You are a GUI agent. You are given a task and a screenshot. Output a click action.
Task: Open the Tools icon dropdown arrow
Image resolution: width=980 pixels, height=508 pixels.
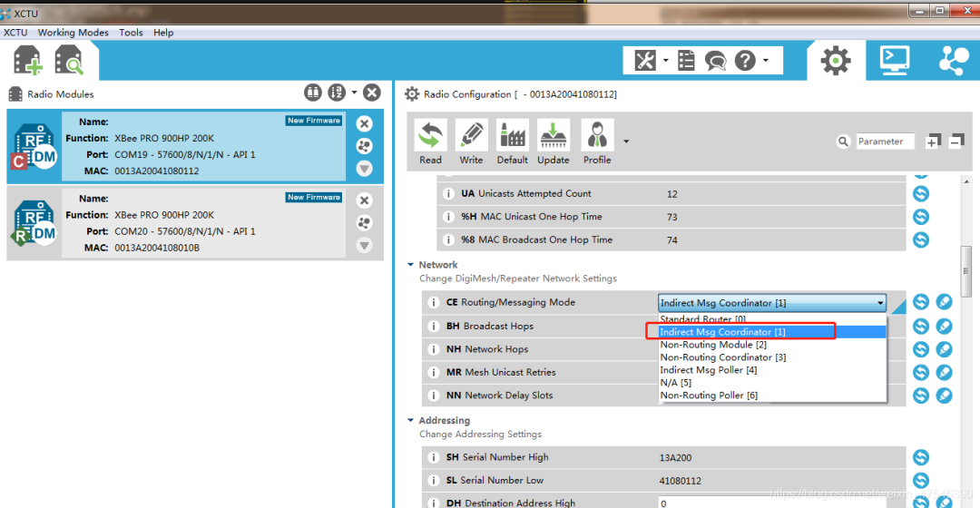point(665,61)
